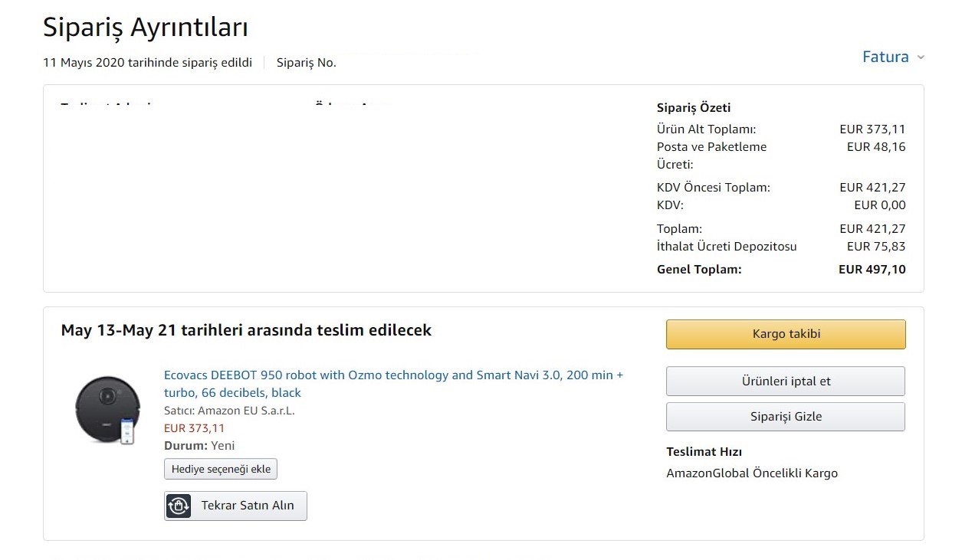Viewport: 962px width, 560px height.
Task: Click the Genel Toplam EUR 497,10 amount
Action: 872,270
